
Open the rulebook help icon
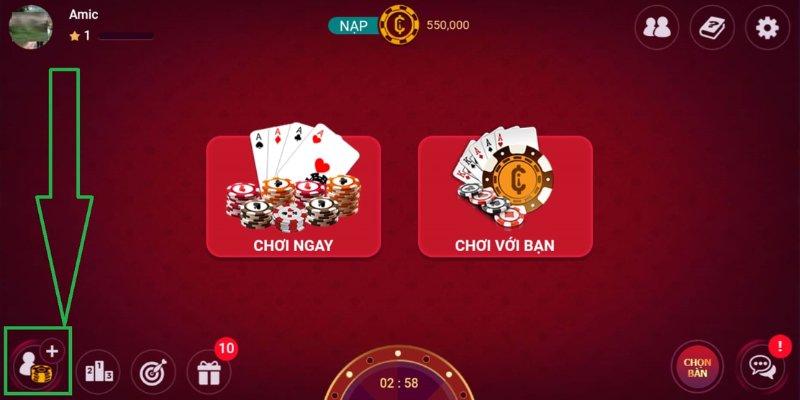pos(712,28)
